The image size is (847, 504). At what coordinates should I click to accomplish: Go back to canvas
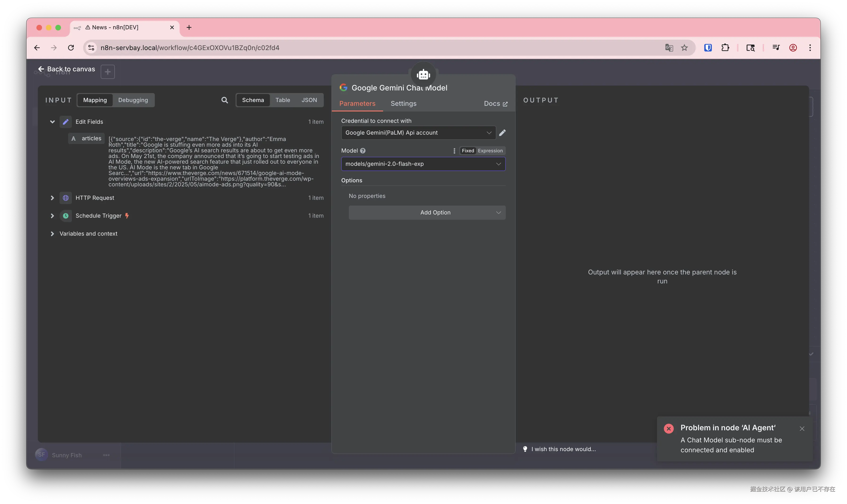(67, 69)
